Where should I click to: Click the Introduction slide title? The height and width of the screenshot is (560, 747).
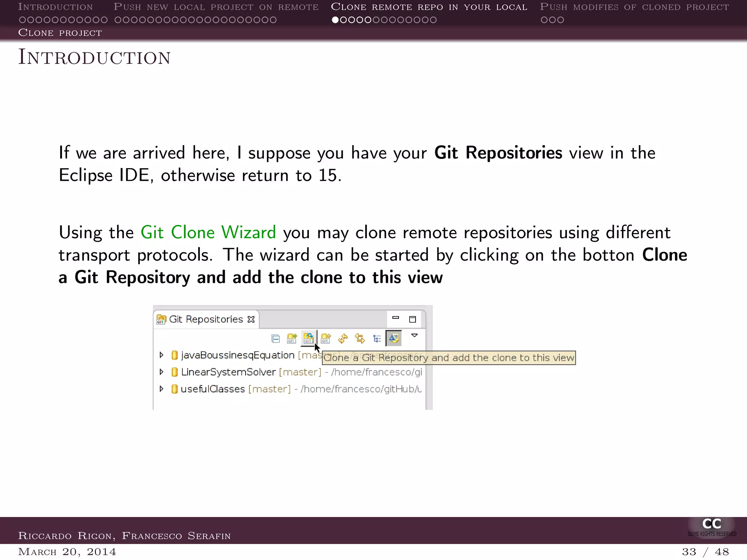click(94, 57)
